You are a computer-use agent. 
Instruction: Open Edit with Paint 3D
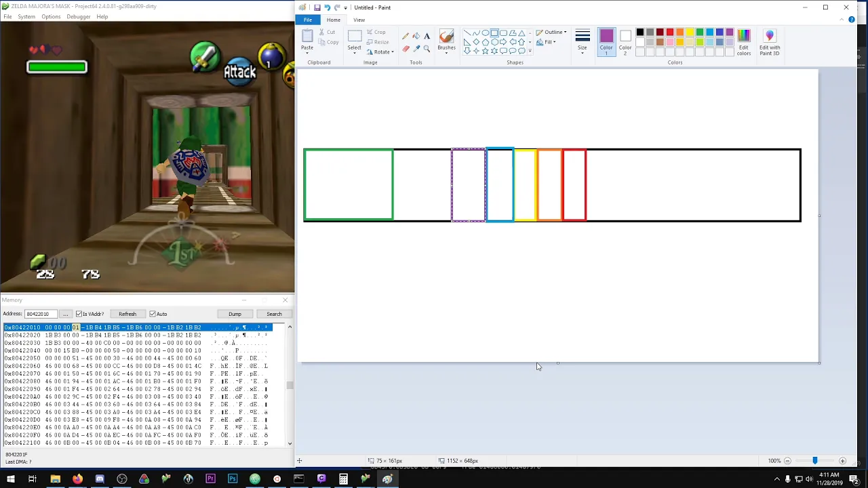(x=770, y=42)
